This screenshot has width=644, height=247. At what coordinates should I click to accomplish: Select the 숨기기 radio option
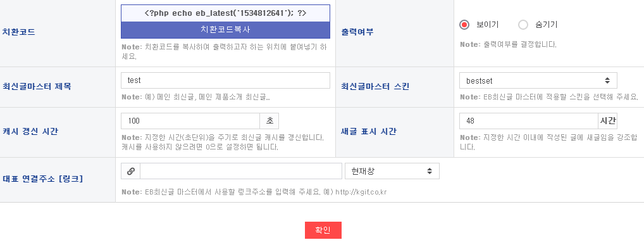pos(523,25)
